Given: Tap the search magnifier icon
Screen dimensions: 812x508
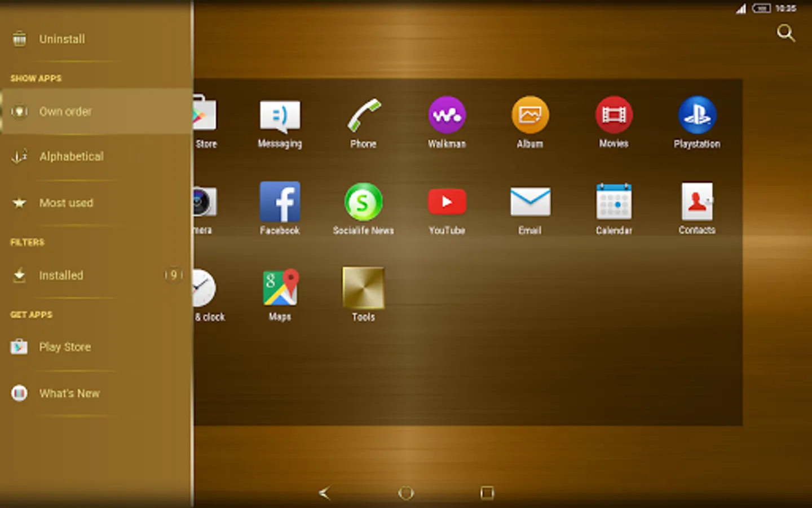Looking at the screenshot, I should tap(785, 33).
